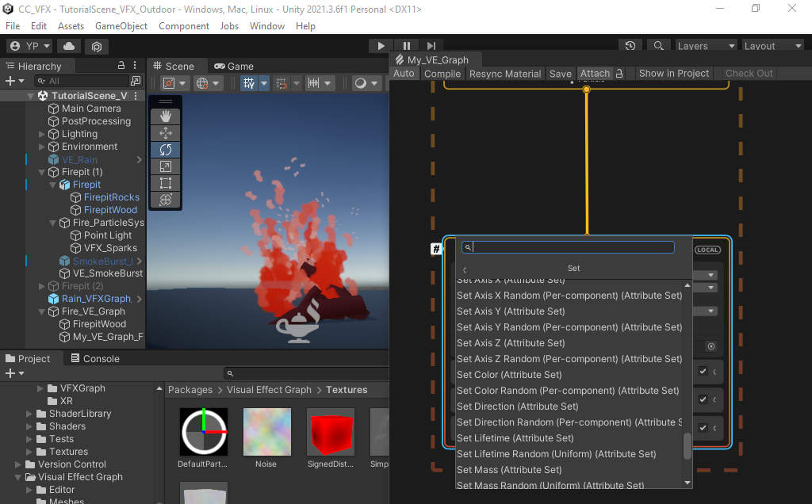Select the Scale tool in Scene toolbar

point(166,166)
